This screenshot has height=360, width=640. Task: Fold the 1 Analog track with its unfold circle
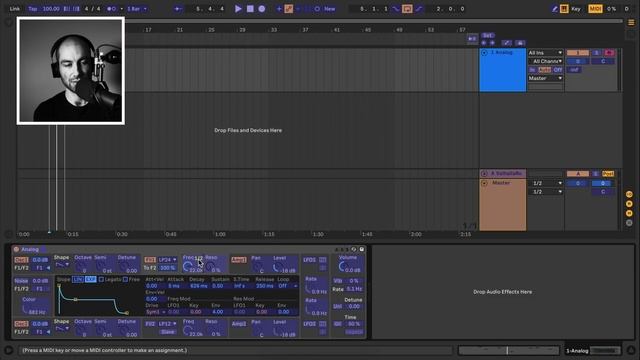click(484, 53)
